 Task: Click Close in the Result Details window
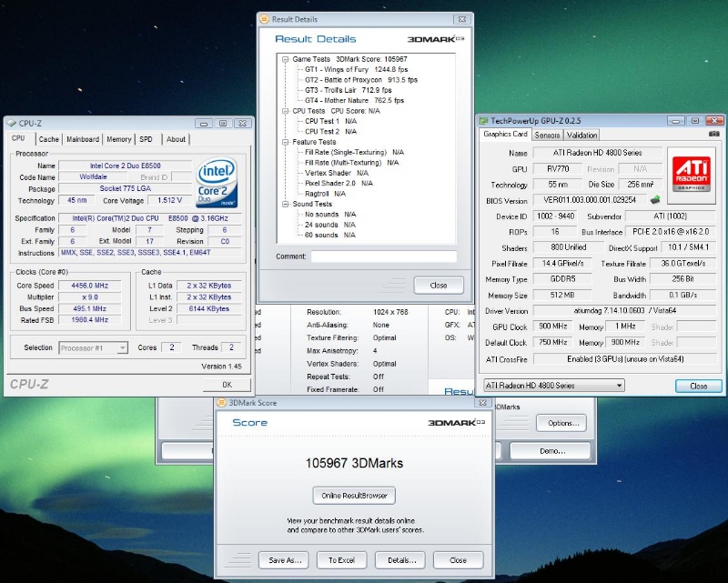[x=439, y=286]
